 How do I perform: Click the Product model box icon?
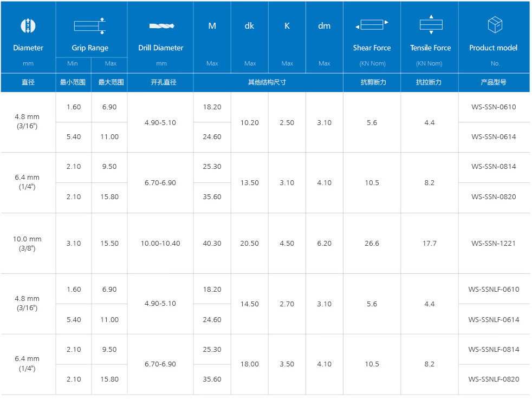click(x=493, y=24)
